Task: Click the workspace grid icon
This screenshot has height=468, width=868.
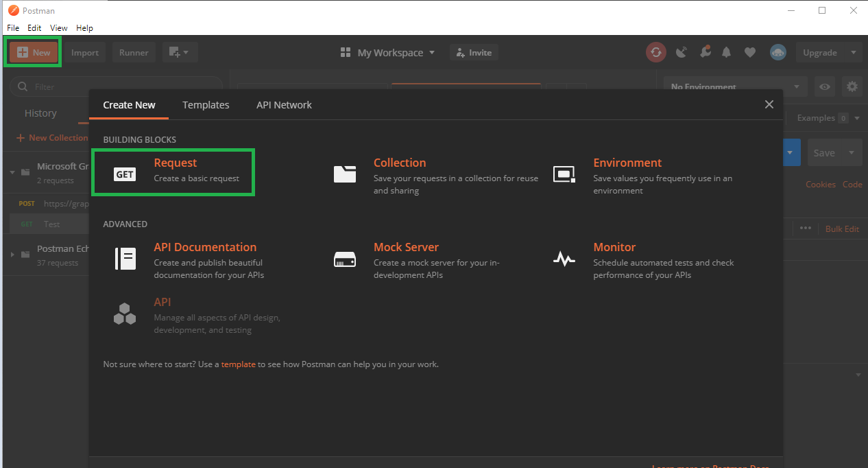Action: 346,53
